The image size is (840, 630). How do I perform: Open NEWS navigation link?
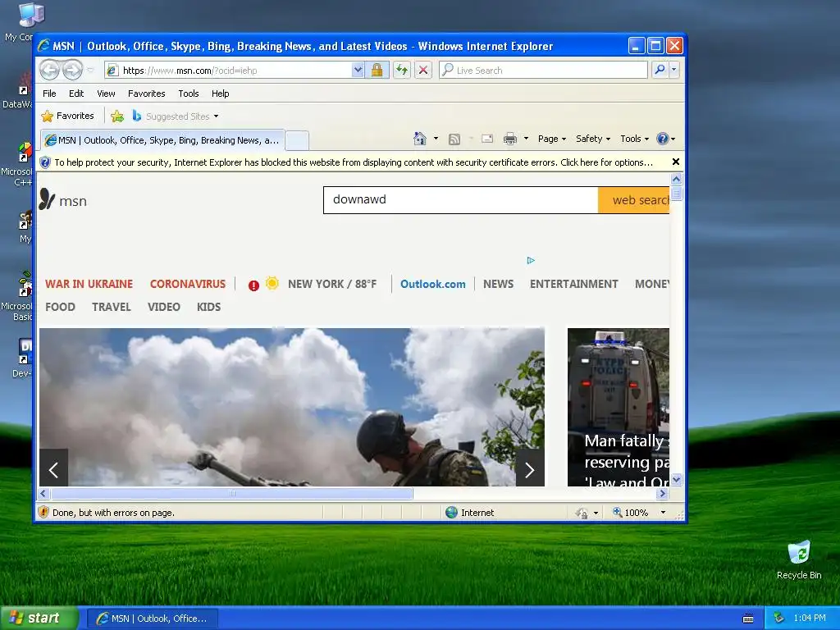tap(498, 284)
